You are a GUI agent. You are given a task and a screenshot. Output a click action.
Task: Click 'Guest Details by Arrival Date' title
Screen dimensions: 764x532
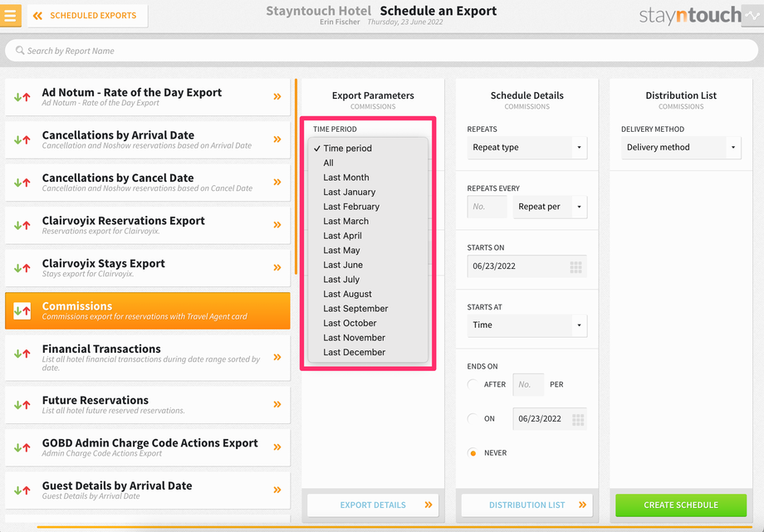click(117, 486)
